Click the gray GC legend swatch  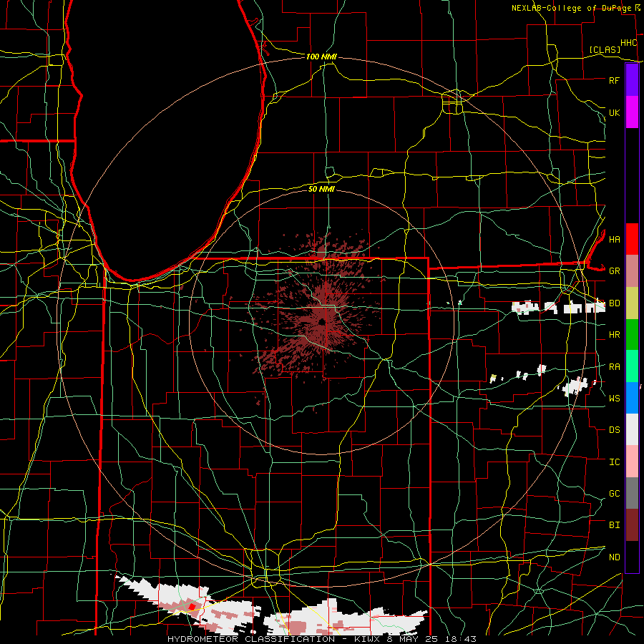coord(632,493)
